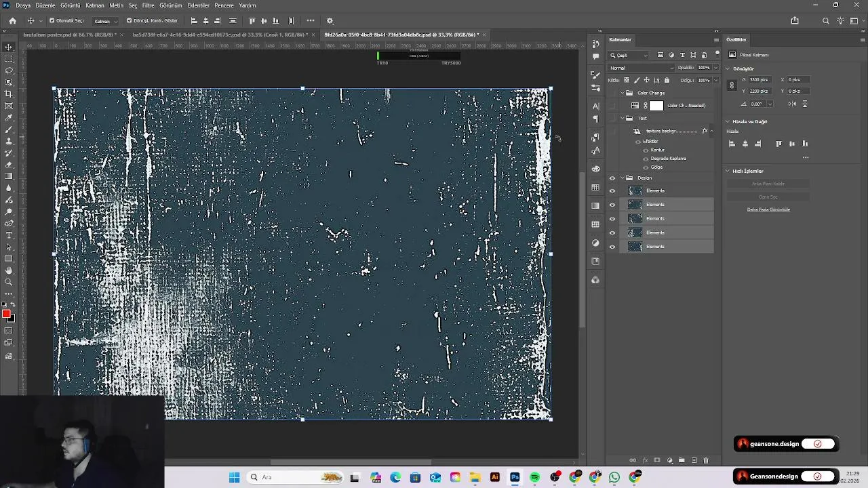This screenshot has width=868, height=488.
Task: Select the Brush tool
Action: coord(9,129)
